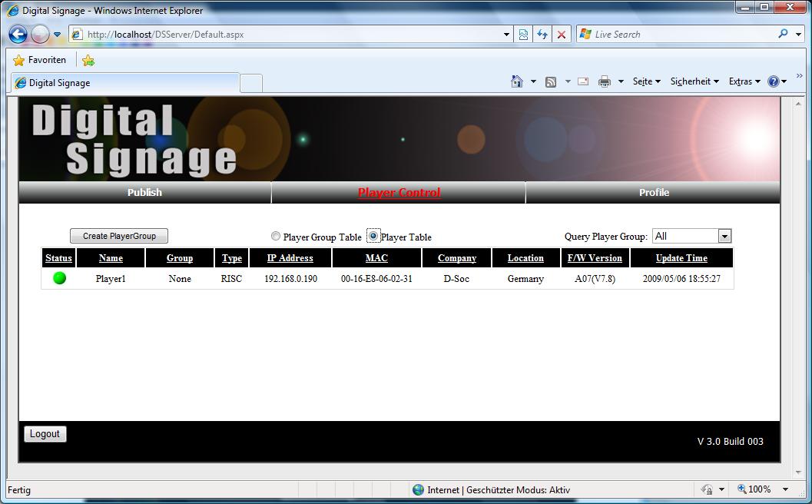Select the Player Table radio button
812x504 pixels.
[373, 236]
